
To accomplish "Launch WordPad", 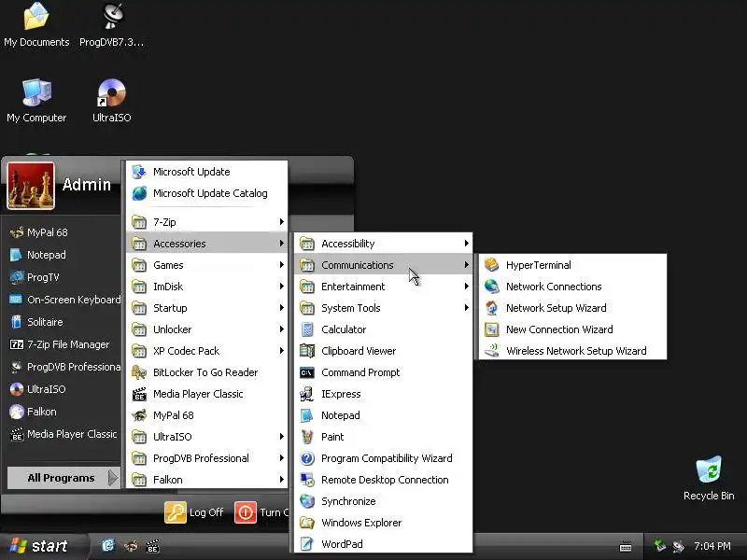I will (x=383, y=544).
